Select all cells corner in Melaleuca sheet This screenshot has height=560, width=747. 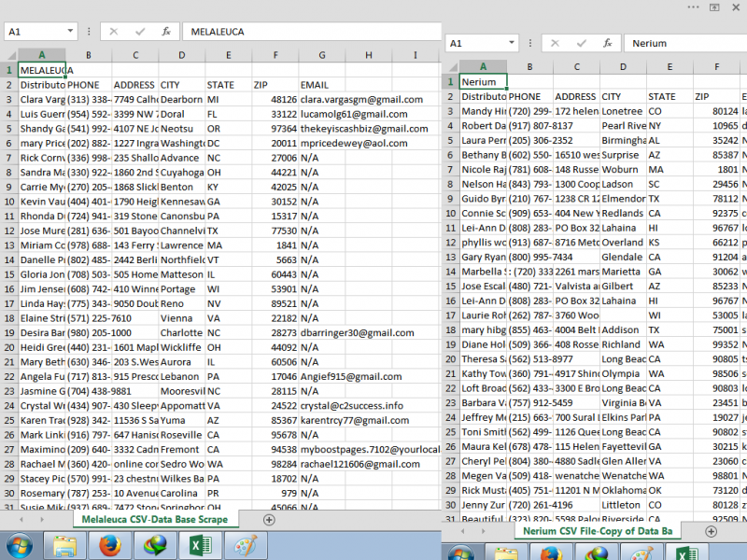click(10, 55)
